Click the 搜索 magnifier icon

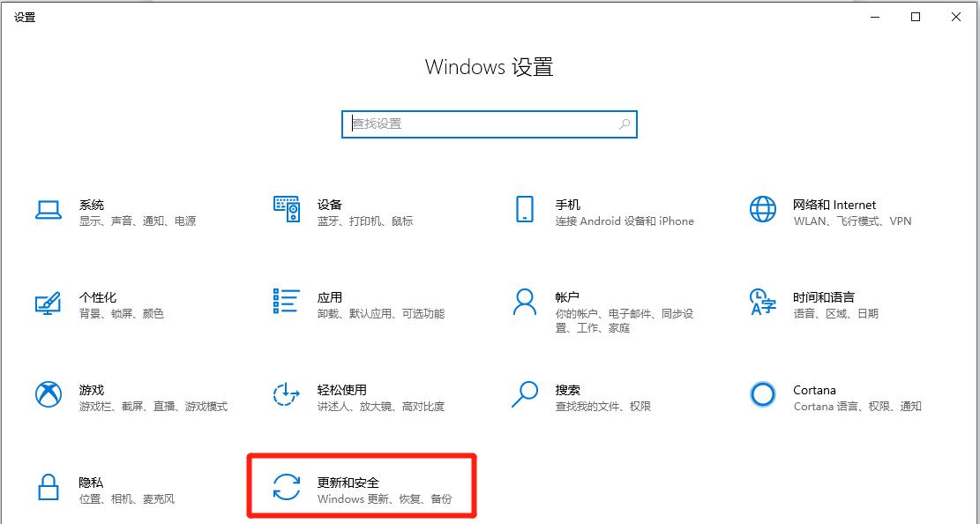pyautogui.click(x=524, y=394)
